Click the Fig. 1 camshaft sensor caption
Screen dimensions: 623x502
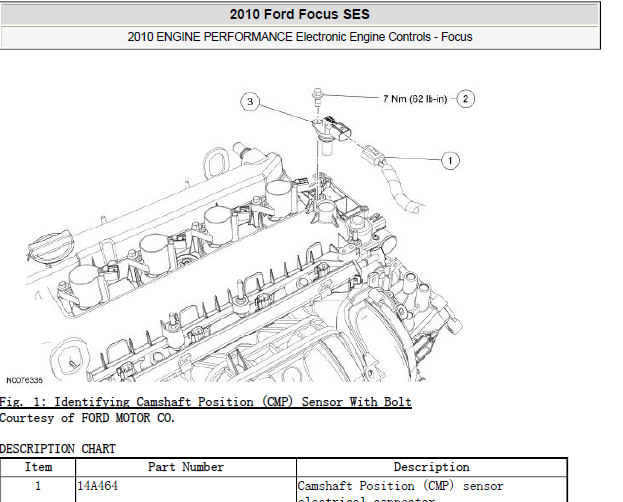coord(205,402)
